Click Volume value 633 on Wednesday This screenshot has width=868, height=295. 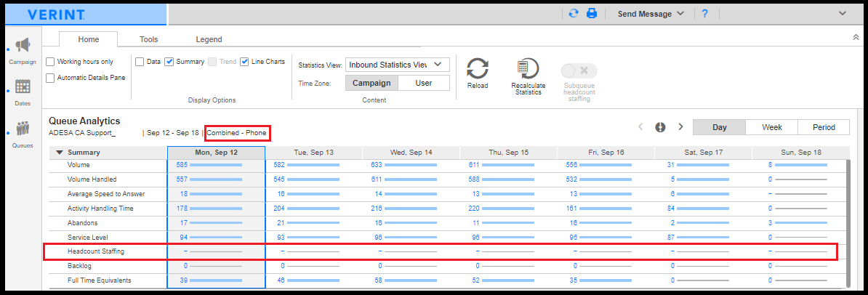point(377,165)
